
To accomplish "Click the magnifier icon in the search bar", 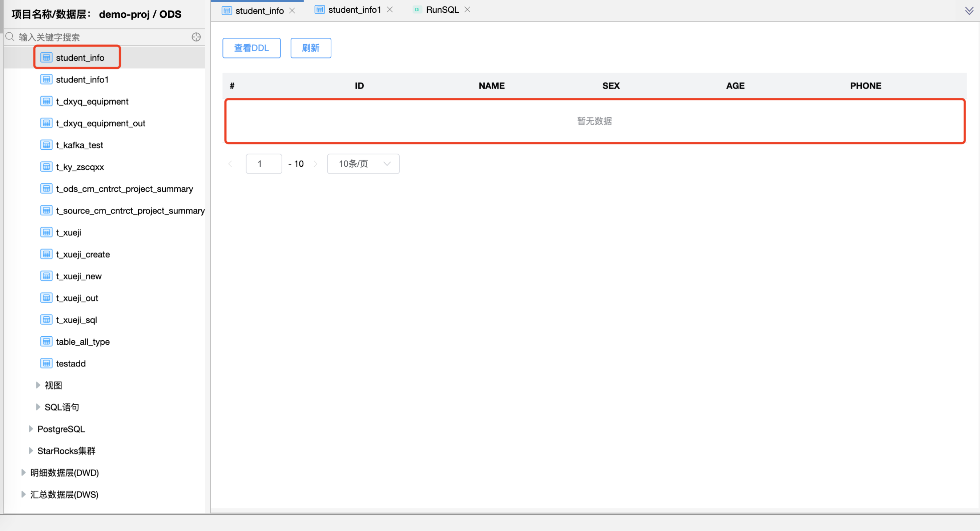I will (9, 37).
